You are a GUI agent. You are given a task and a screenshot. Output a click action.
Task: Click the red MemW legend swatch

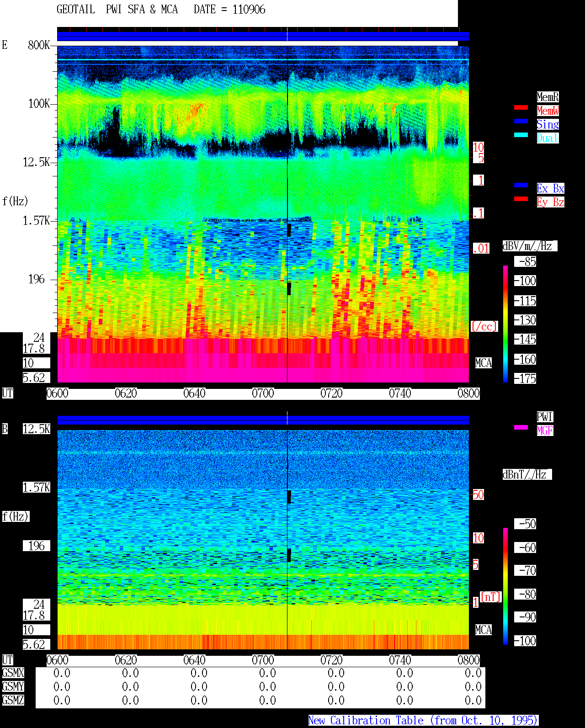521,107
